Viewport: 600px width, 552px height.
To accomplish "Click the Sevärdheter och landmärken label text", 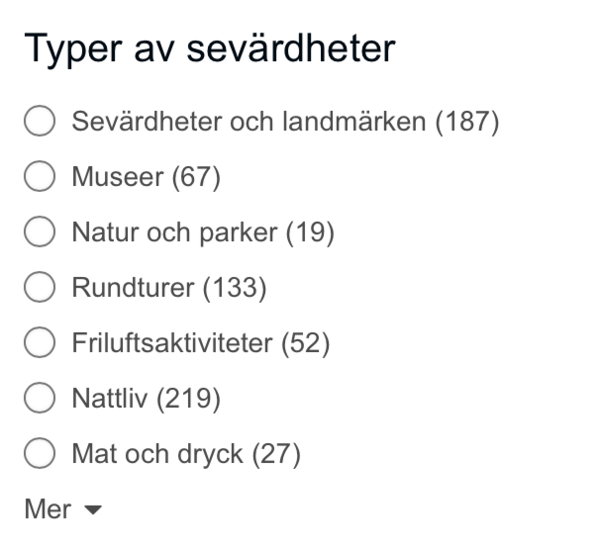I will click(250, 123).
